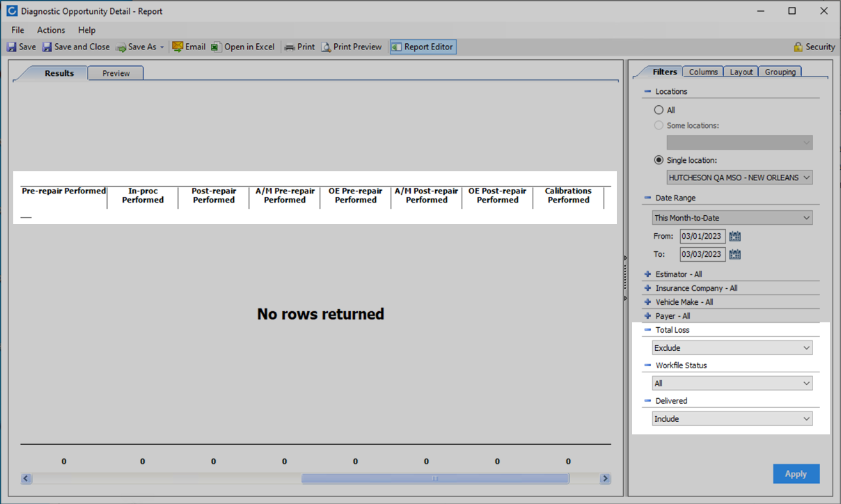Click the horizontal scrollbar left arrow
841x504 pixels.
(x=26, y=478)
